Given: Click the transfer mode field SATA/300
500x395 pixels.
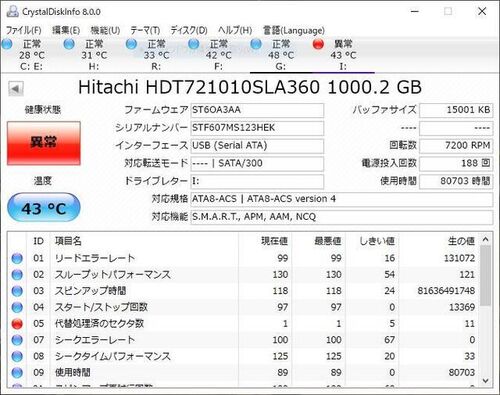Looking at the screenshot, I should [x=257, y=164].
